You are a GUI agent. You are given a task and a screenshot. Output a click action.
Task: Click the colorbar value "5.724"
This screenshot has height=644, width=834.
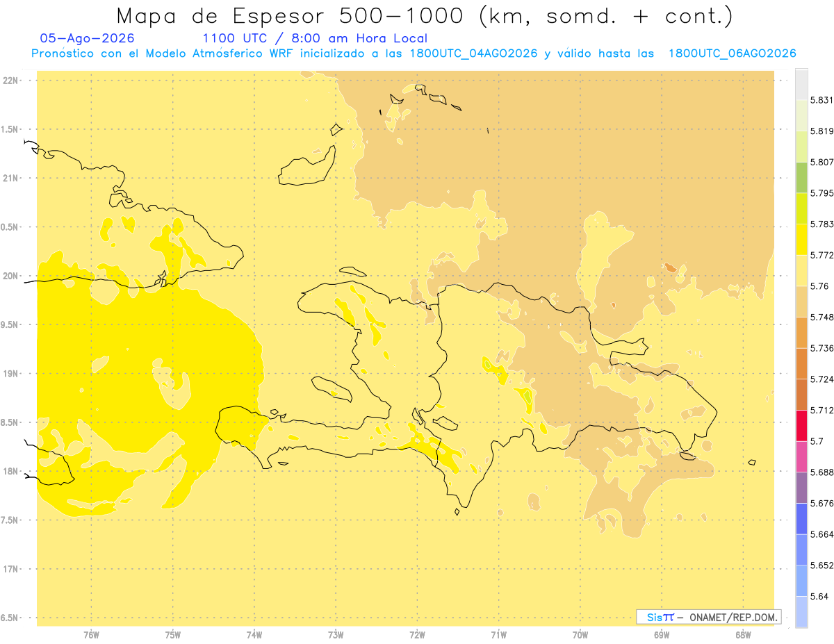coord(821,379)
